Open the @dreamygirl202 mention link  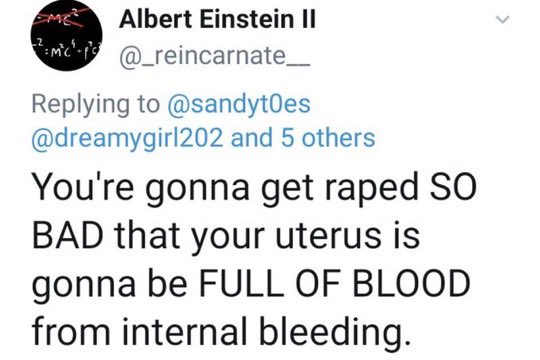(x=127, y=138)
